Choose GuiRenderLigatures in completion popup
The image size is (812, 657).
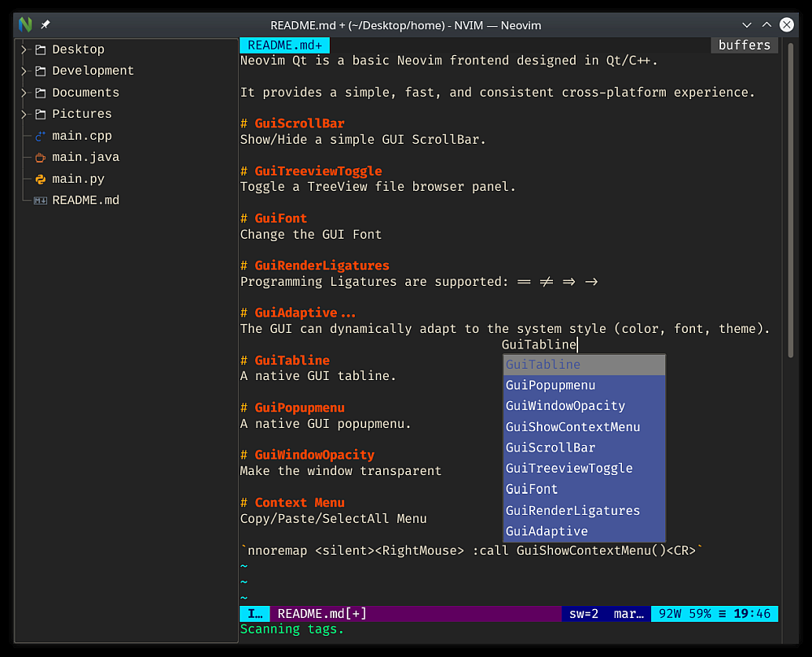coord(584,511)
